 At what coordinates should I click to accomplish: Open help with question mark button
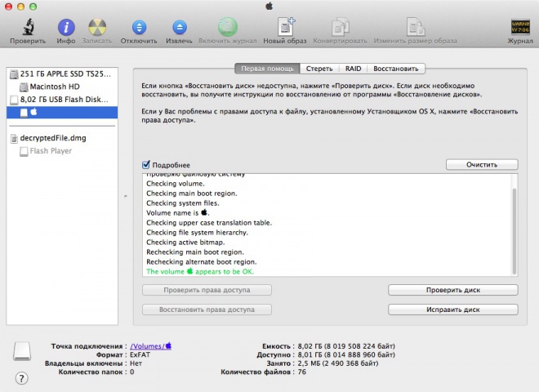(22, 379)
